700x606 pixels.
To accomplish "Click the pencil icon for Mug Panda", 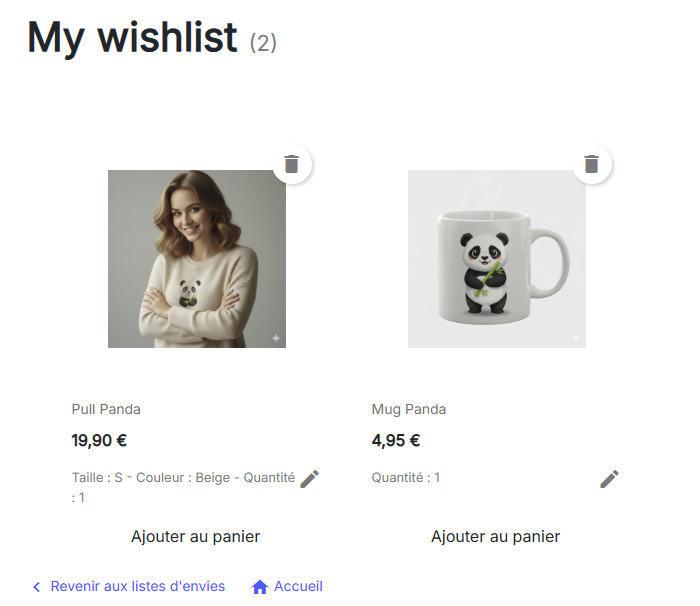I will [610, 479].
